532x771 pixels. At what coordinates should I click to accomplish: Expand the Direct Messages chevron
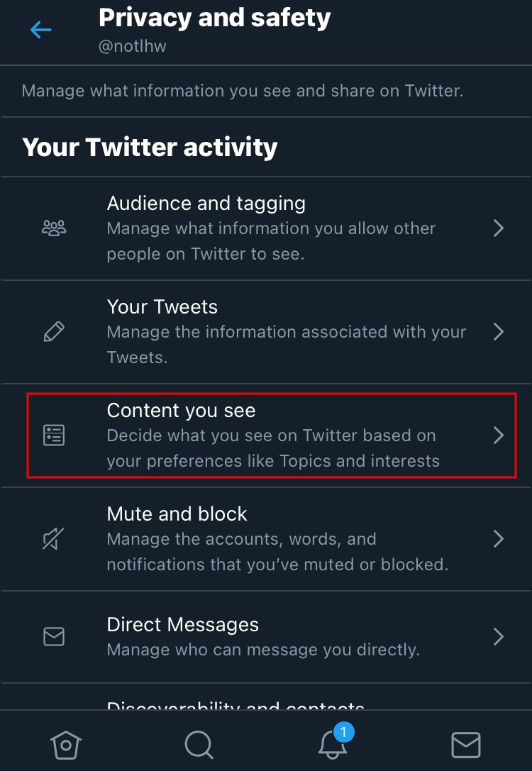[x=499, y=636]
